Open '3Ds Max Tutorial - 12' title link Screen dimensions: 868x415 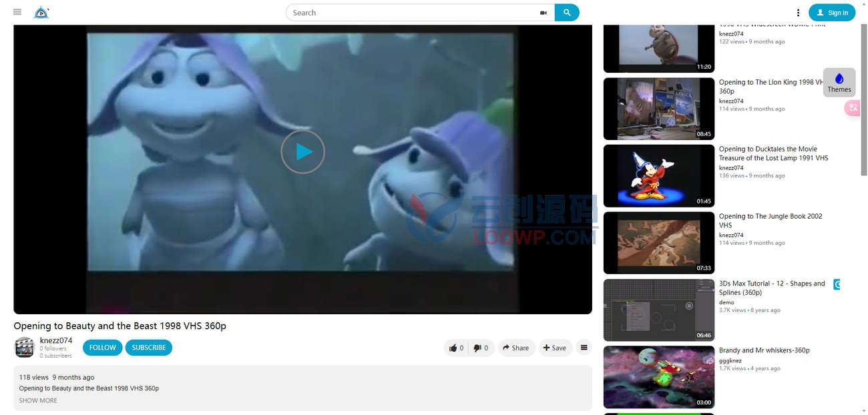click(x=772, y=288)
